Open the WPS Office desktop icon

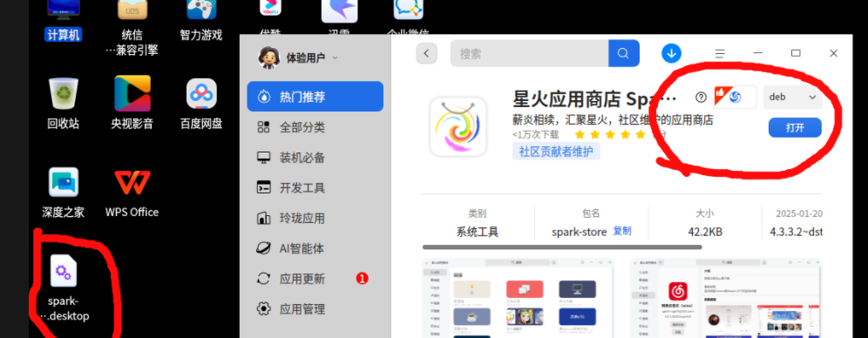[x=132, y=193]
